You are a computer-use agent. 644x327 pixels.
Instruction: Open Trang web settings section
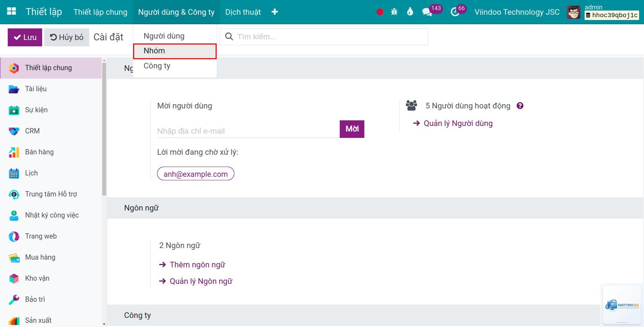click(51, 236)
